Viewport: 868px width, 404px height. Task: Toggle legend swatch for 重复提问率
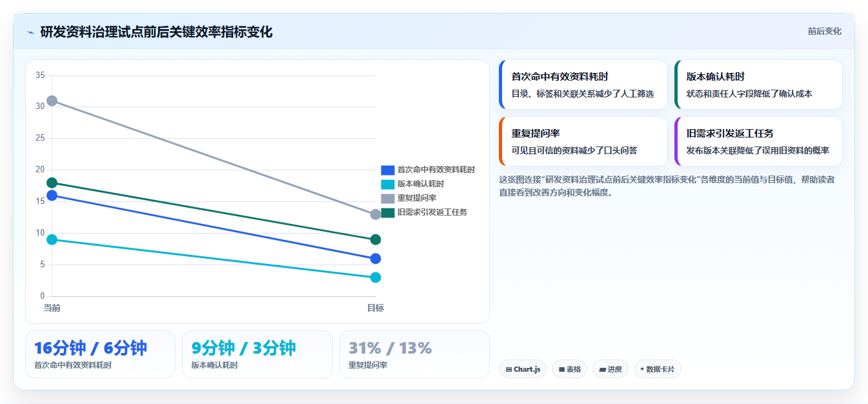(x=387, y=199)
